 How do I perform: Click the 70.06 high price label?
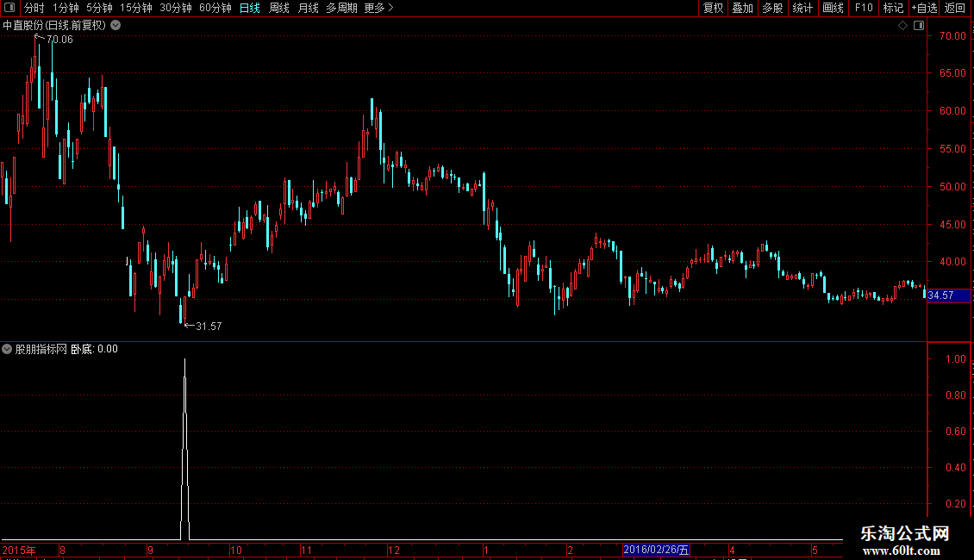(x=59, y=39)
